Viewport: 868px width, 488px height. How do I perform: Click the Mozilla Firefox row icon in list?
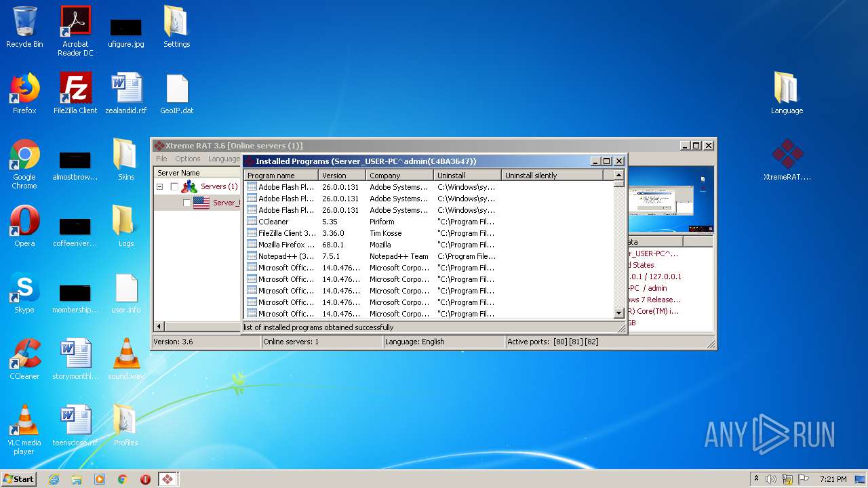coord(252,245)
